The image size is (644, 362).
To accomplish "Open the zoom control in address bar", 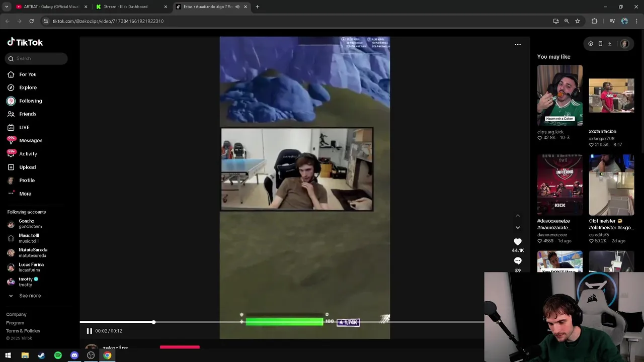I will point(567,21).
